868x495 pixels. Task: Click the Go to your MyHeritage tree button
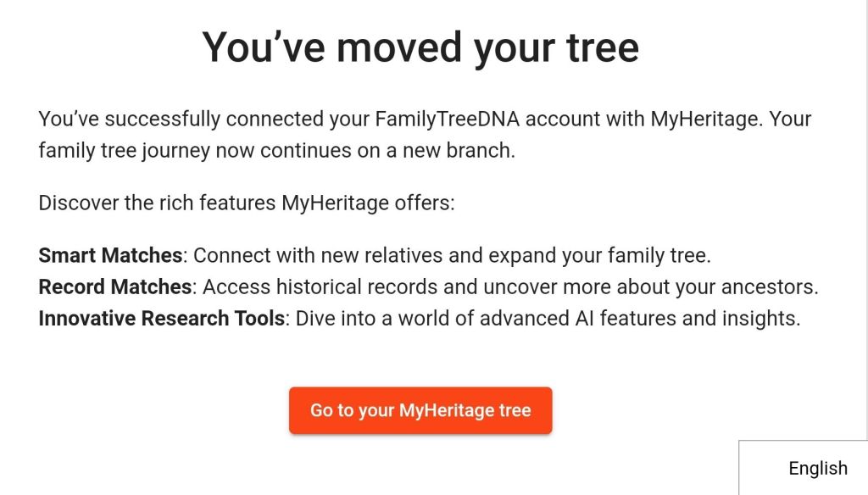(420, 411)
